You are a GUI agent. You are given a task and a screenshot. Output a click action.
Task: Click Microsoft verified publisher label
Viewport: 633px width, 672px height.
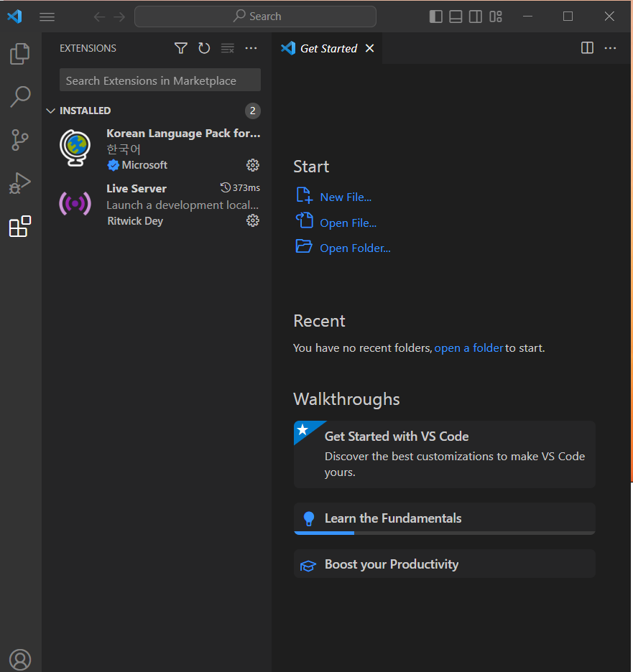(137, 165)
